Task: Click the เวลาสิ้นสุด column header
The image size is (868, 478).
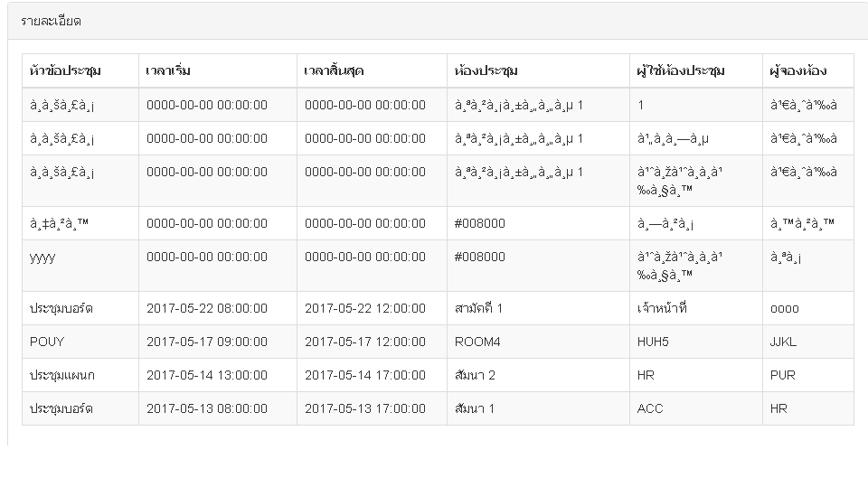Action: coord(335,71)
